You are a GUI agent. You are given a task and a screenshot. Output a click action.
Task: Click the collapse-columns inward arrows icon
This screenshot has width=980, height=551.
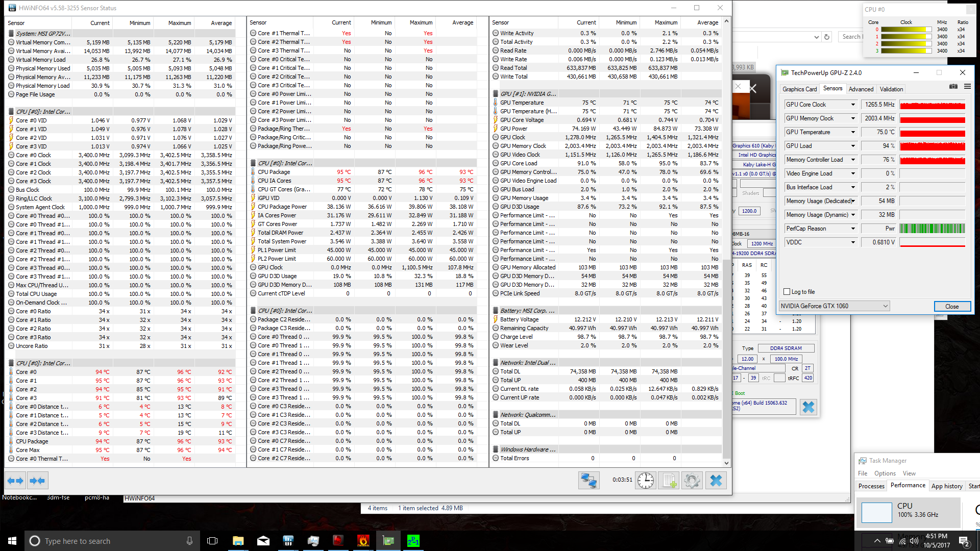[x=37, y=480]
